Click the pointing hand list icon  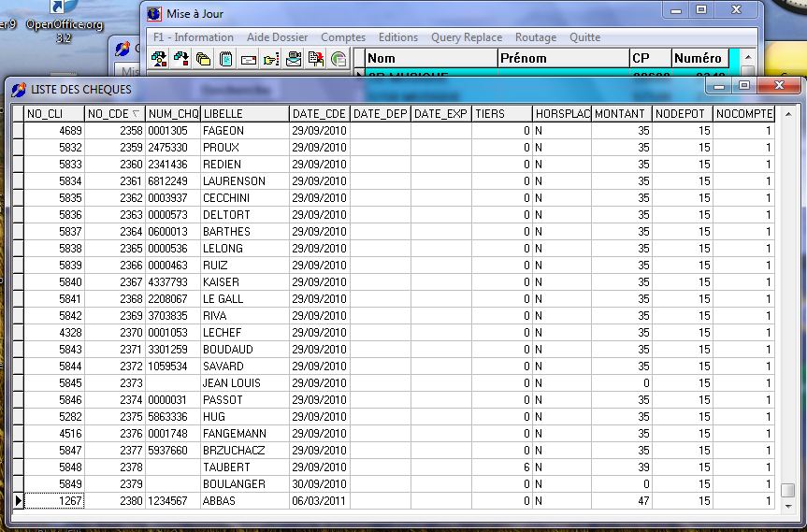(x=271, y=59)
